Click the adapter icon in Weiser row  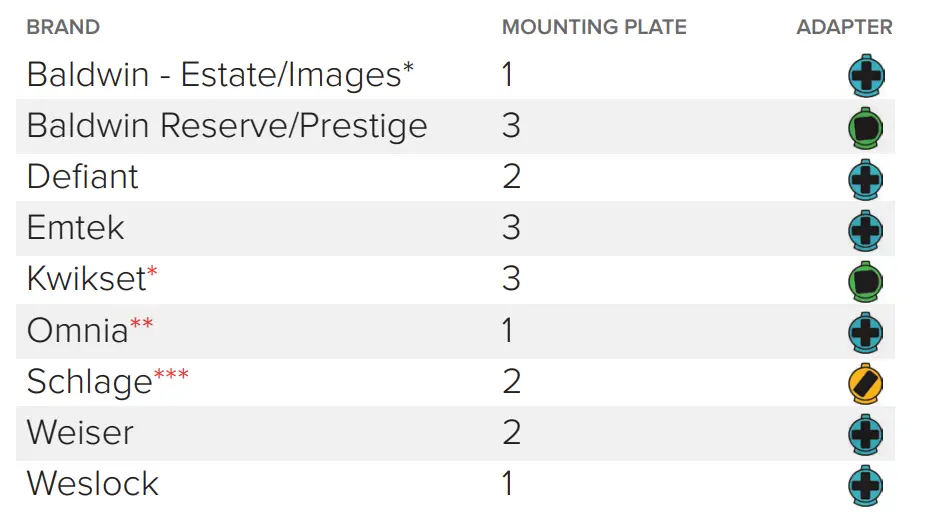click(865, 434)
